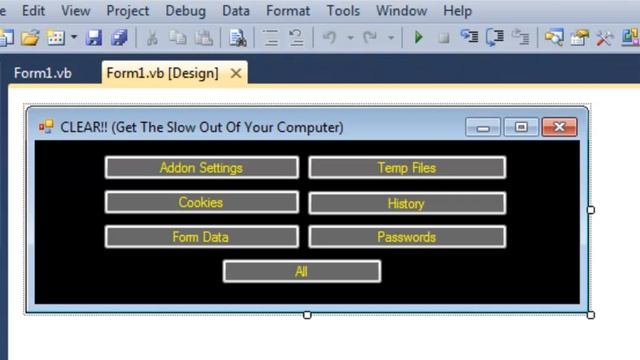Viewport: 640px width, 360px height.
Task: Open the View menu
Action: point(76,11)
